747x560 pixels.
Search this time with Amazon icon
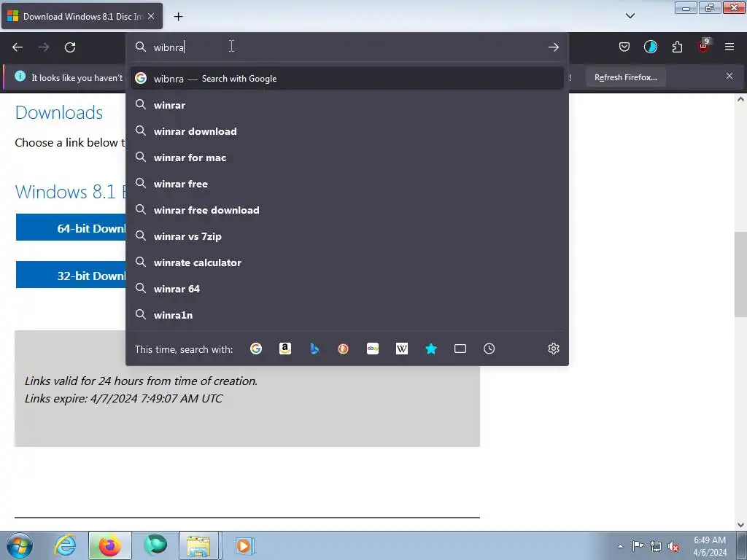click(x=285, y=349)
